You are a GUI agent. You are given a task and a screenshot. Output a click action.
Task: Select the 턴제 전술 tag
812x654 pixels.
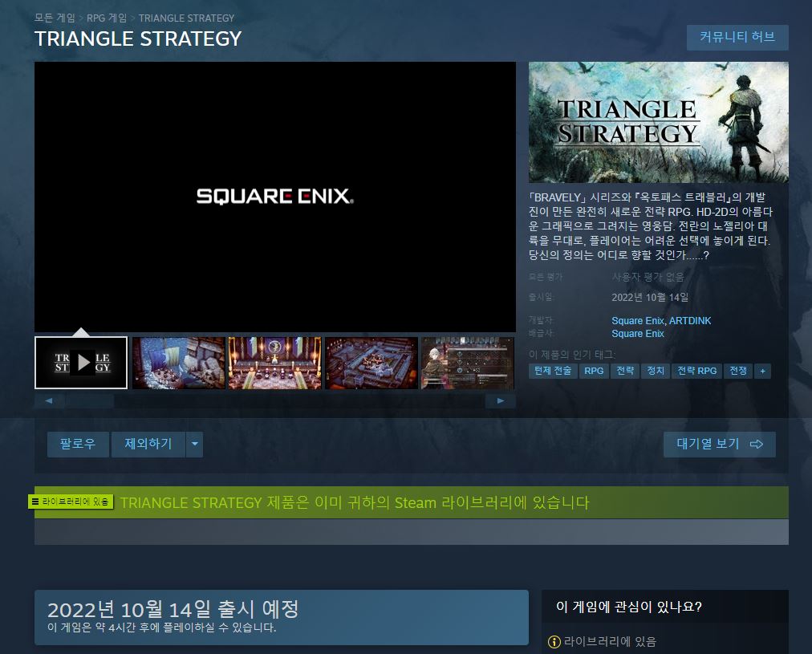[x=553, y=371]
